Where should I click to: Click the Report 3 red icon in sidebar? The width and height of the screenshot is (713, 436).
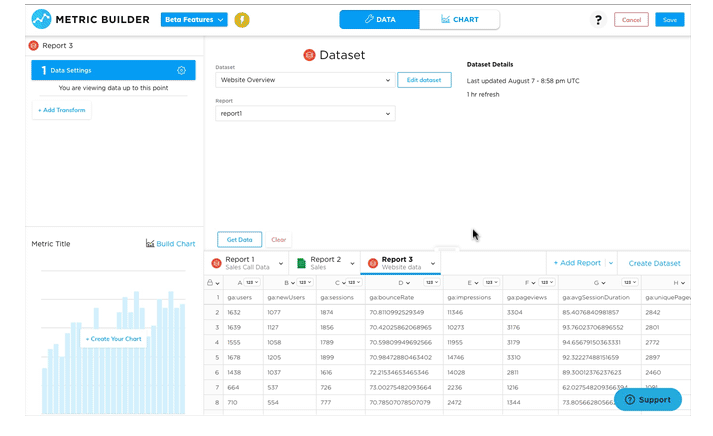coord(34,45)
